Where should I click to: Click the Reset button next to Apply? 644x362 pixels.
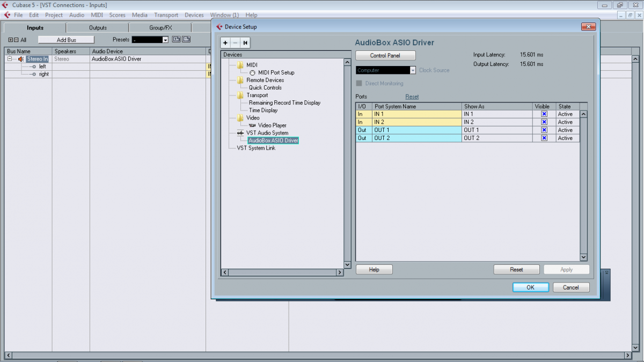pos(516,270)
